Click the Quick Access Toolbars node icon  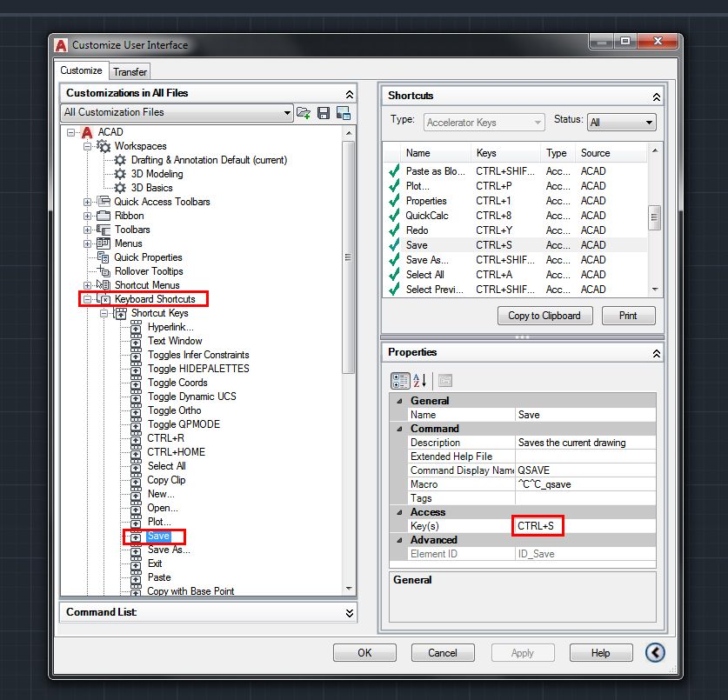click(x=104, y=202)
